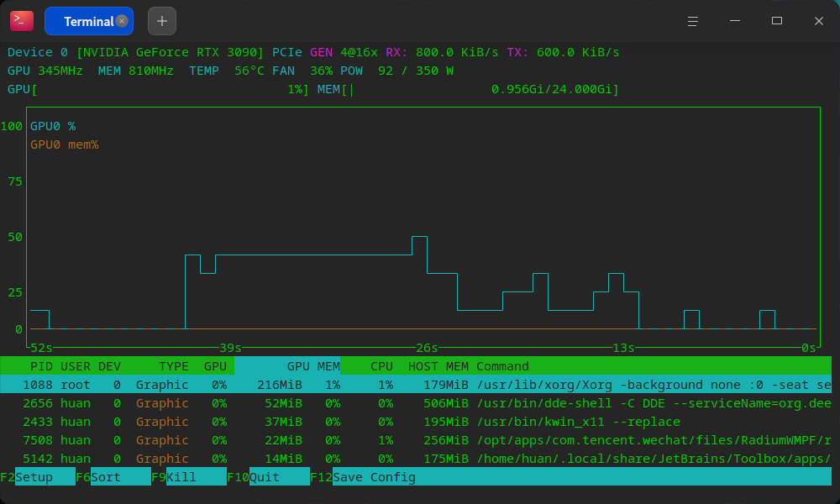Open F6 Sort options
Image resolution: width=840 pixels, height=504 pixels.
(x=113, y=476)
